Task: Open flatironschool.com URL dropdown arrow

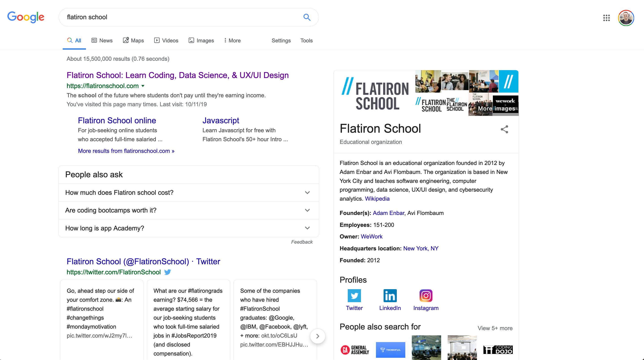Action: [143, 86]
